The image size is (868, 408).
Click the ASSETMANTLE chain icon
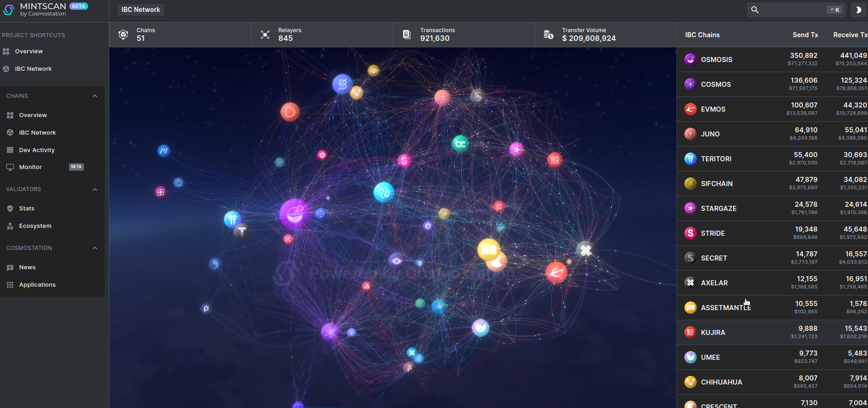click(x=690, y=308)
